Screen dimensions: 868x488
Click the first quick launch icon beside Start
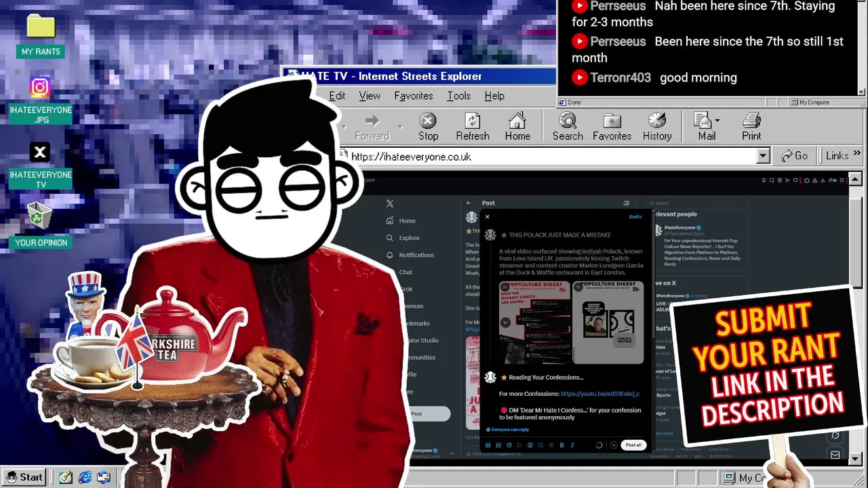click(65, 477)
